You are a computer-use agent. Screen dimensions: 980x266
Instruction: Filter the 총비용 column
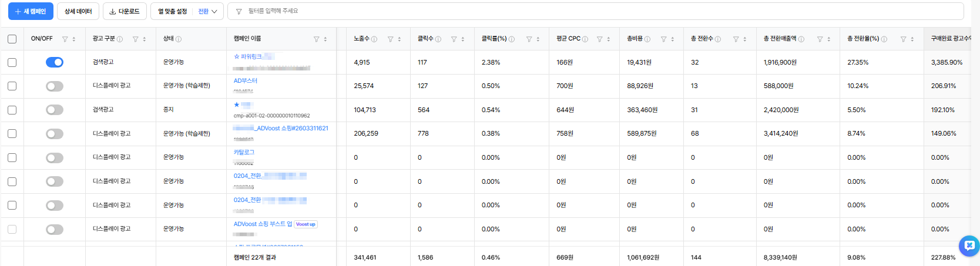[x=663, y=39]
